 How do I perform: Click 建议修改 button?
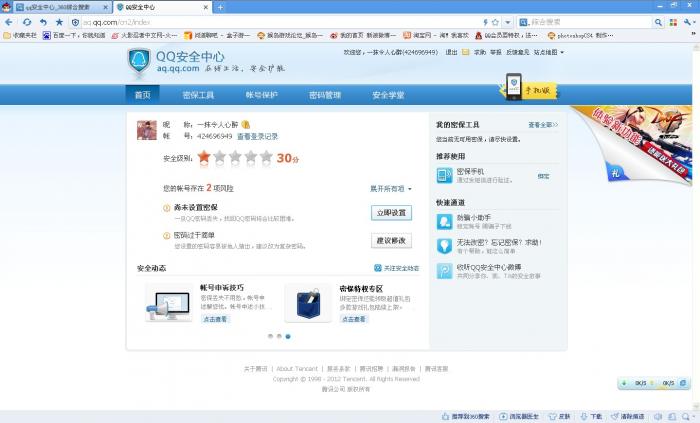click(x=392, y=241)
